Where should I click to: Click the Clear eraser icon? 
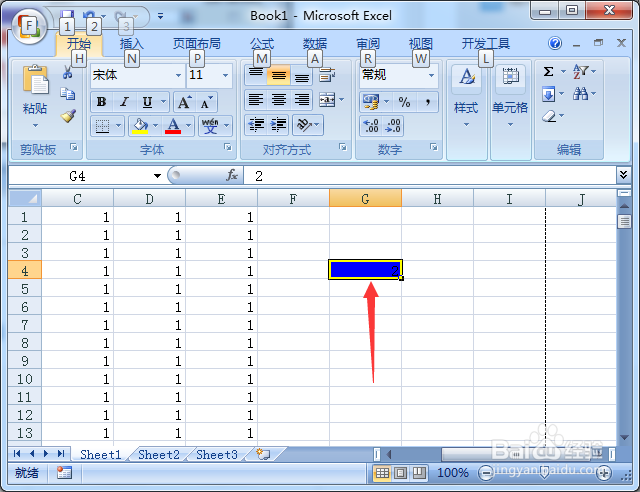tap(549, 117)
